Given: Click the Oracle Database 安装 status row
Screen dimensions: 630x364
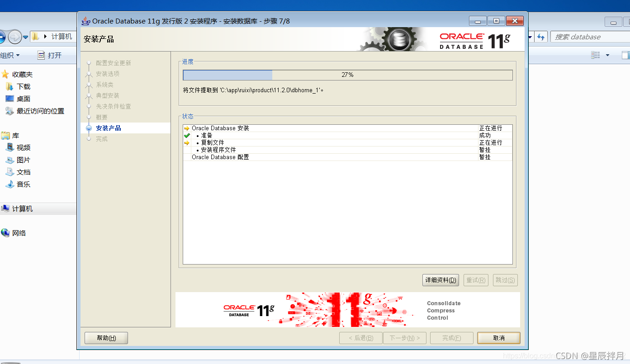Looking at the screenshot, I should pos(347,128).
